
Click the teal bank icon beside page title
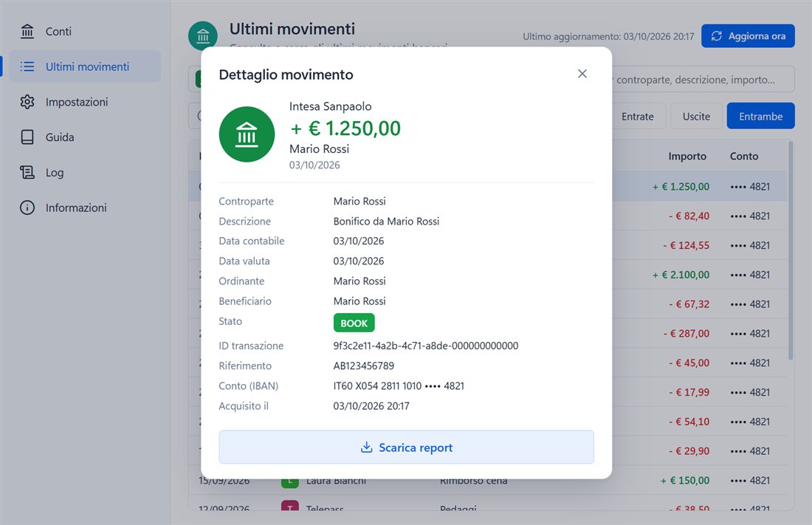202,35
